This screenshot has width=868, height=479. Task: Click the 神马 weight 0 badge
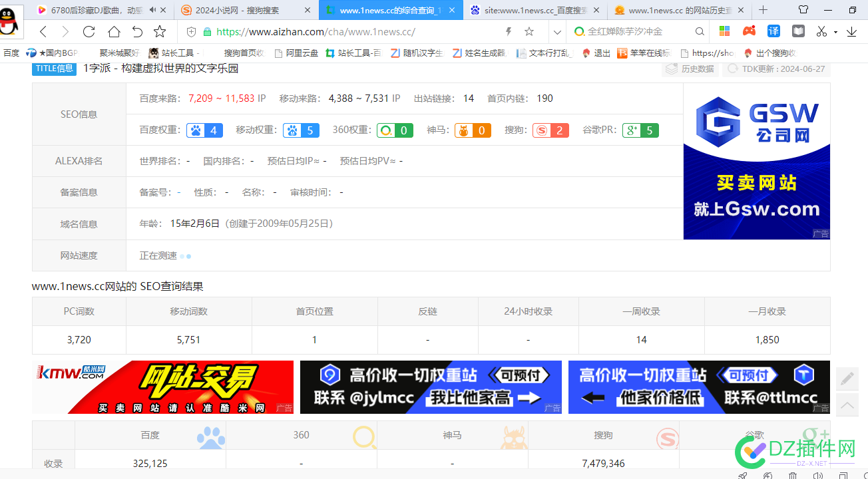click(473, 130)
